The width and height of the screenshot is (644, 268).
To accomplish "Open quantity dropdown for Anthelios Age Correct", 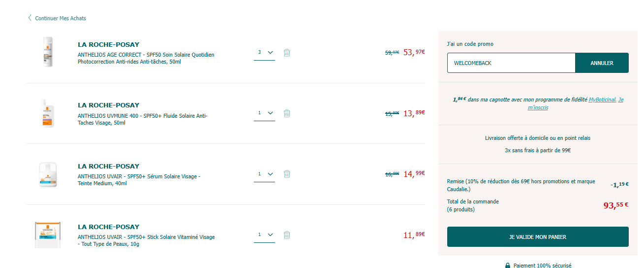I will (264, 52).
